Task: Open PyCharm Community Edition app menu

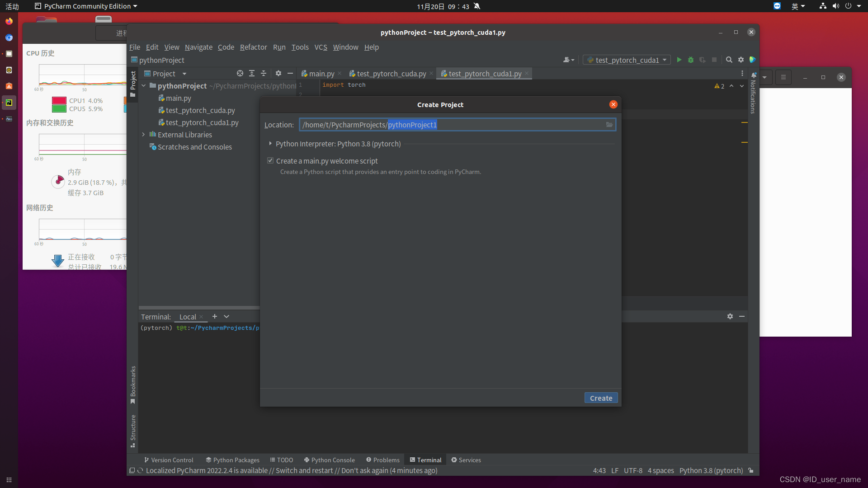Action: tap(86, 6)
